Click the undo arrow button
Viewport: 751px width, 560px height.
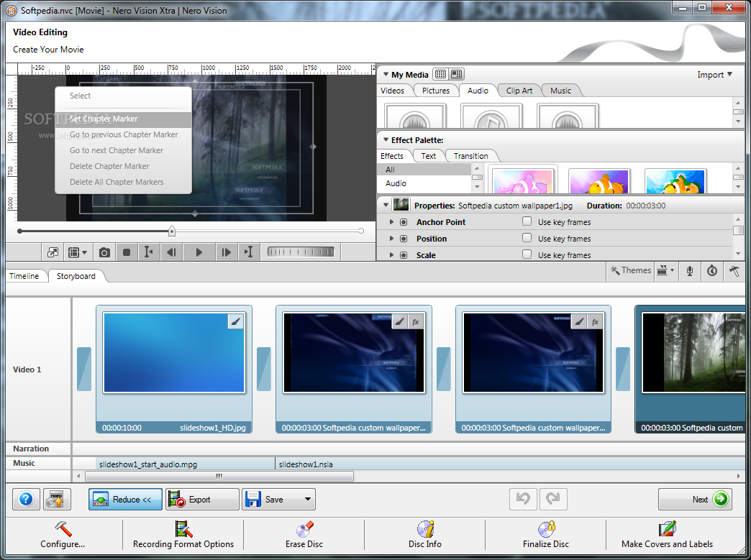coord(523,499)
